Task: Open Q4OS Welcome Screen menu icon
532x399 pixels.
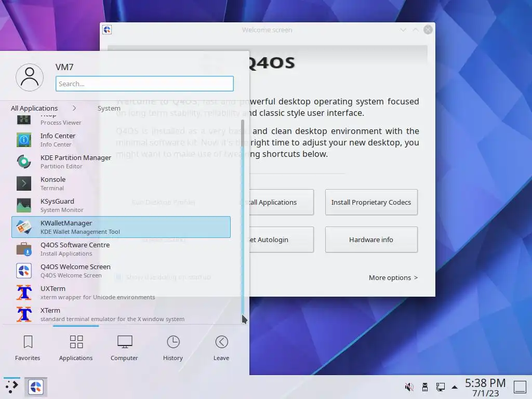Action: click(24, 271)
